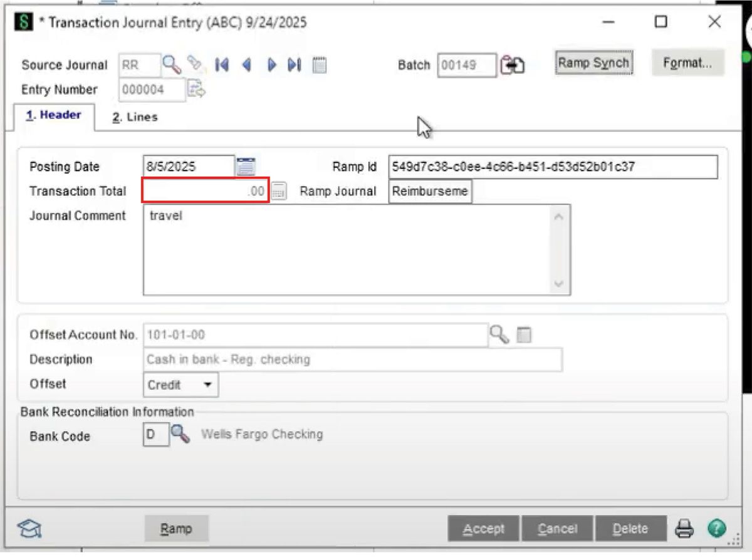Open the Posting Date calendar picker
Viewport: 752px width, 560px height.
pyautogui.click(x=247, y=166)
